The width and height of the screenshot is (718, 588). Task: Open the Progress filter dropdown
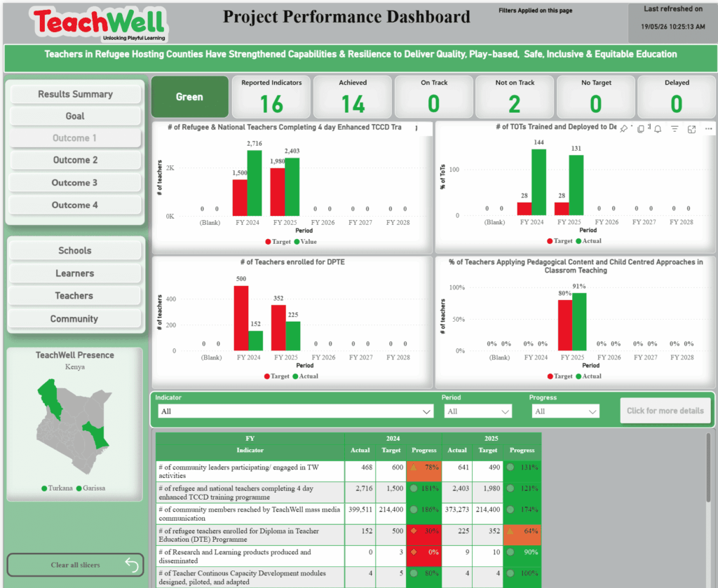[x=565, y=411]
